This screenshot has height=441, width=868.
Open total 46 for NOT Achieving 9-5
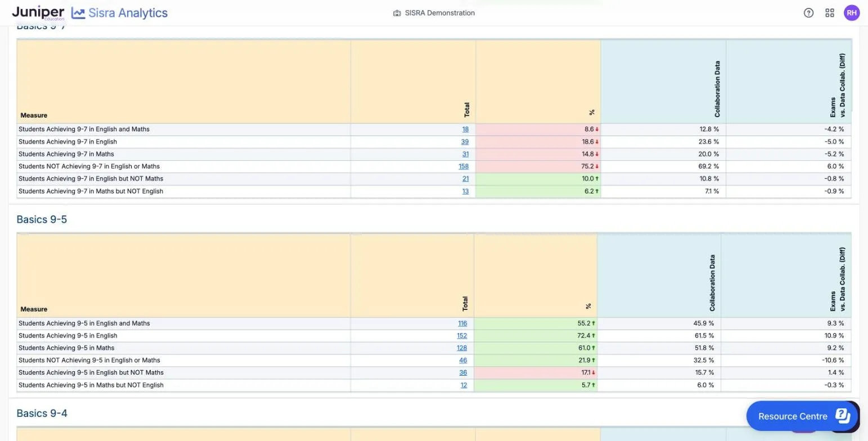463,361
